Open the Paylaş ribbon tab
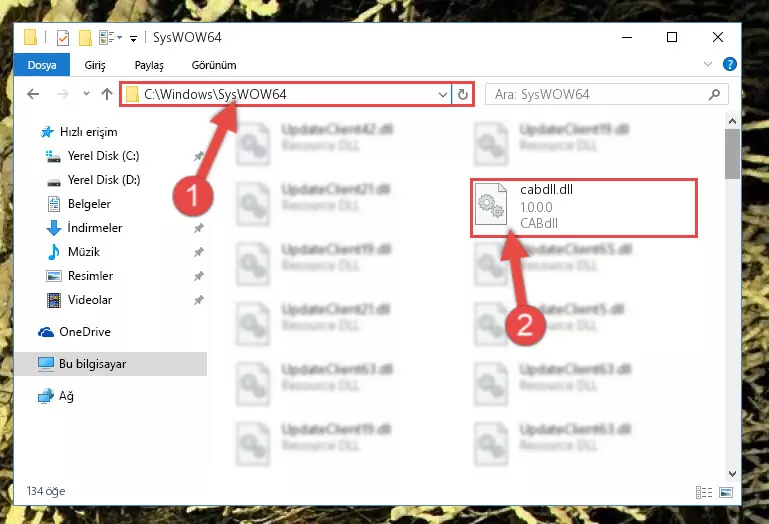Image resolution: width=769 pixels, height=524 pixels. [149, 65]
